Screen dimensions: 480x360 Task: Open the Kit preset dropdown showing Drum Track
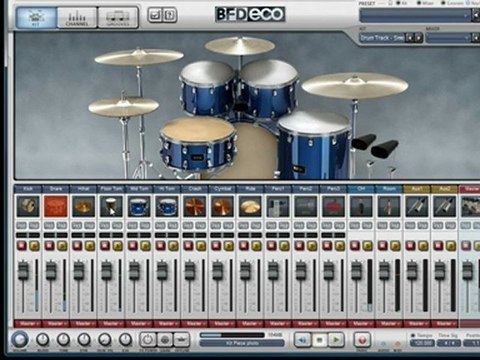[382, 38]
